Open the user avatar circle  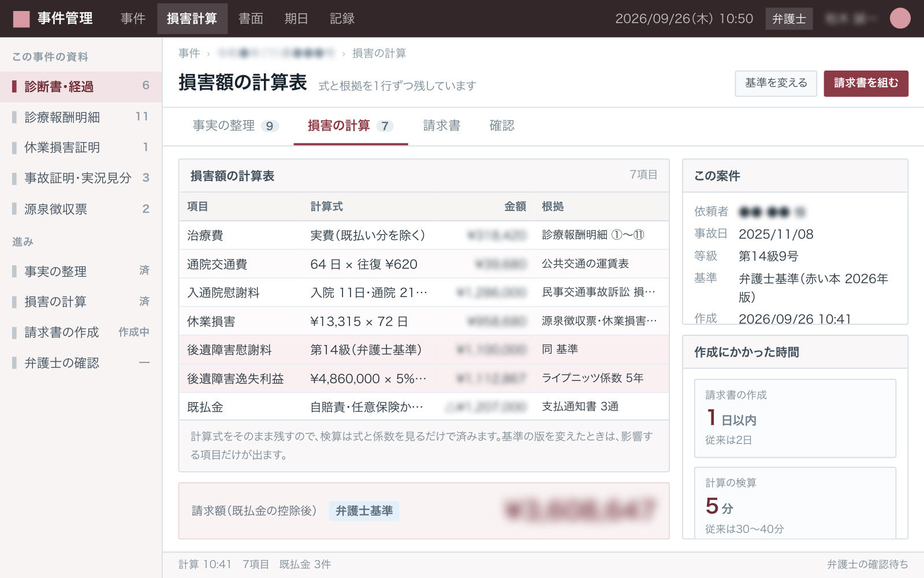click(x=900, y=18)
